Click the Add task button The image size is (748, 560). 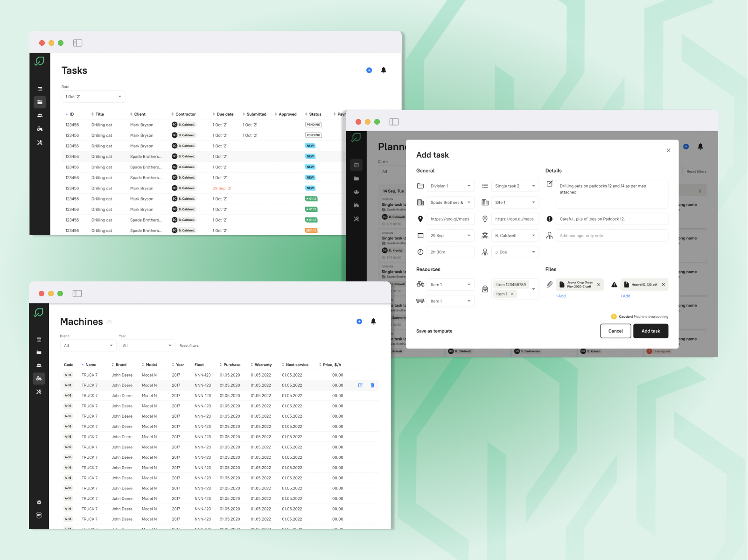tap(650, 331)
